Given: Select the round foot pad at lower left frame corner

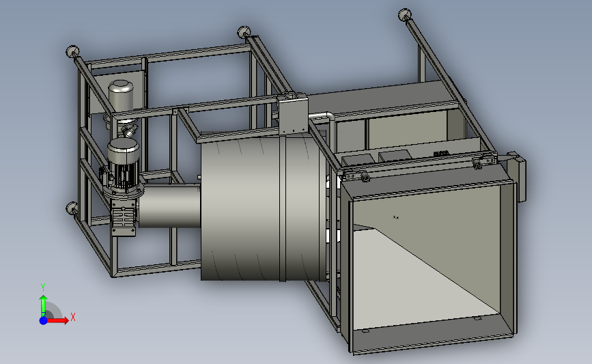Looking at the screenshot, I should (72, 208).
